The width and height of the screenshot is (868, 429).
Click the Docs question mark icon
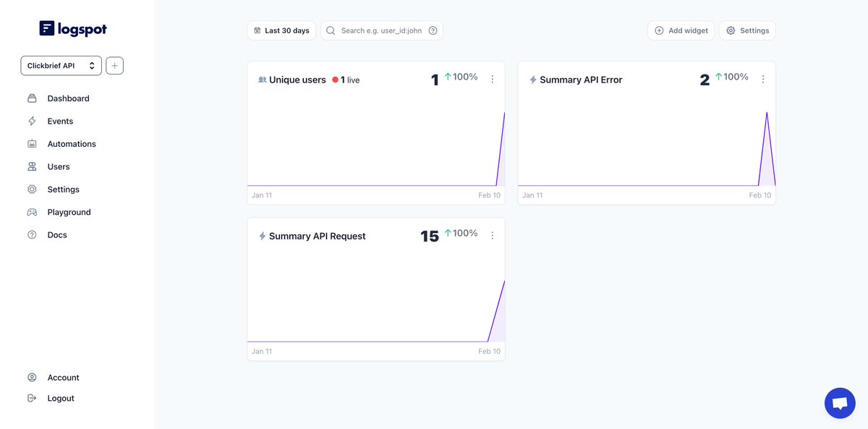[x=32, y=235]
